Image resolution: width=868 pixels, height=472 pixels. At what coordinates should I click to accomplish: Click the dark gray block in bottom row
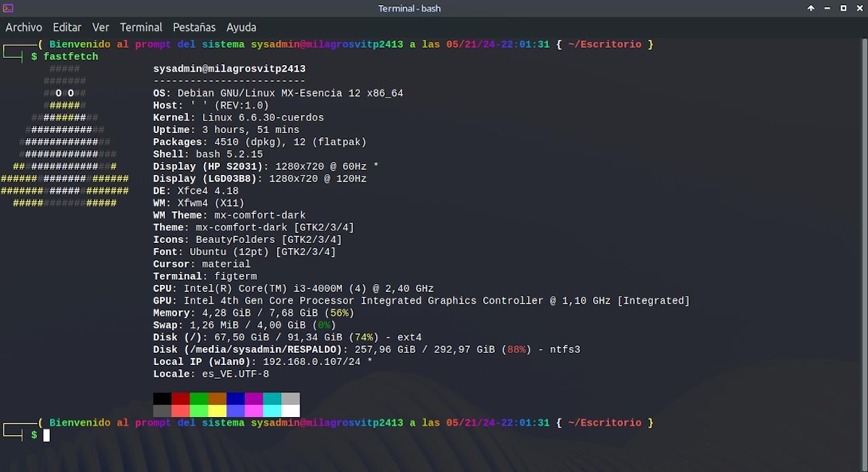[x=162, y=411]
